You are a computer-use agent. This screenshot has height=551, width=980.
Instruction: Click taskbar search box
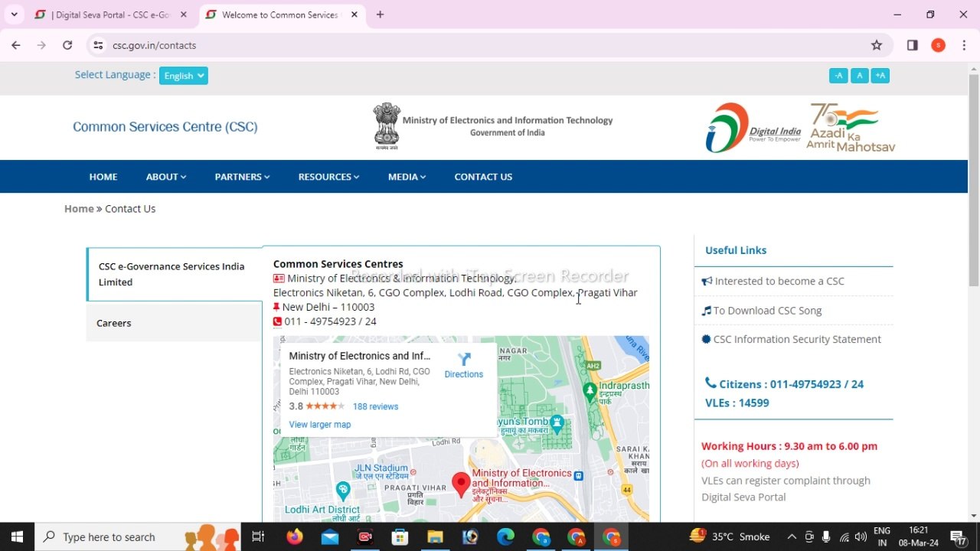click(138, 536)
